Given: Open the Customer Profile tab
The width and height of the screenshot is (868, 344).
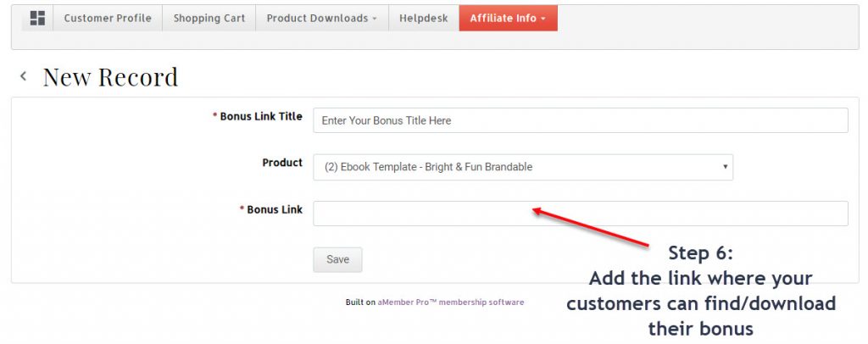Looking at the screenshot, I should [x=108, y=19].
